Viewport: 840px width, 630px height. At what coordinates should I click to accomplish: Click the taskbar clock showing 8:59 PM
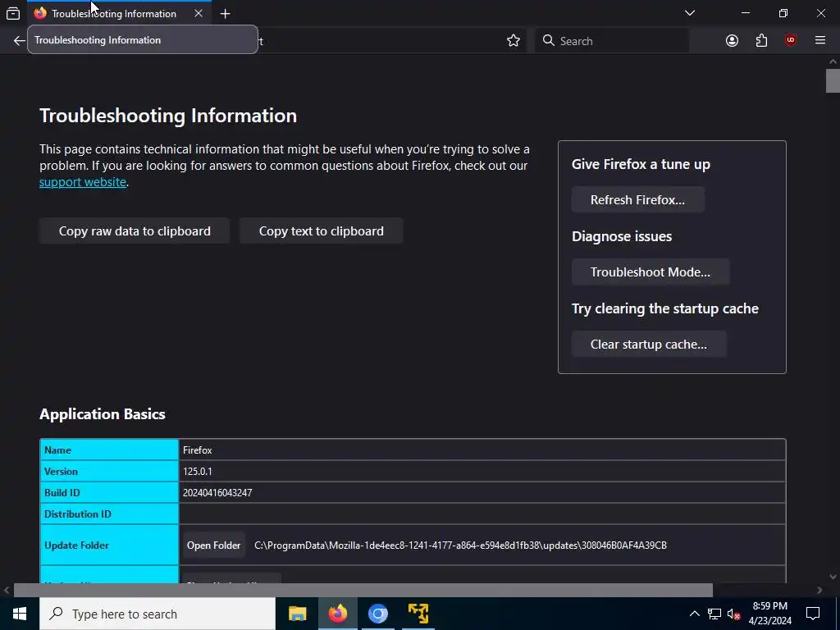click(769, 614)
